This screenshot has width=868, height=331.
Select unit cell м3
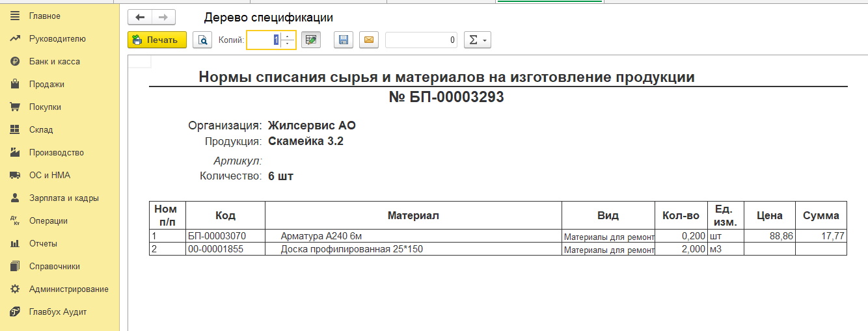[x=724, y=249]
